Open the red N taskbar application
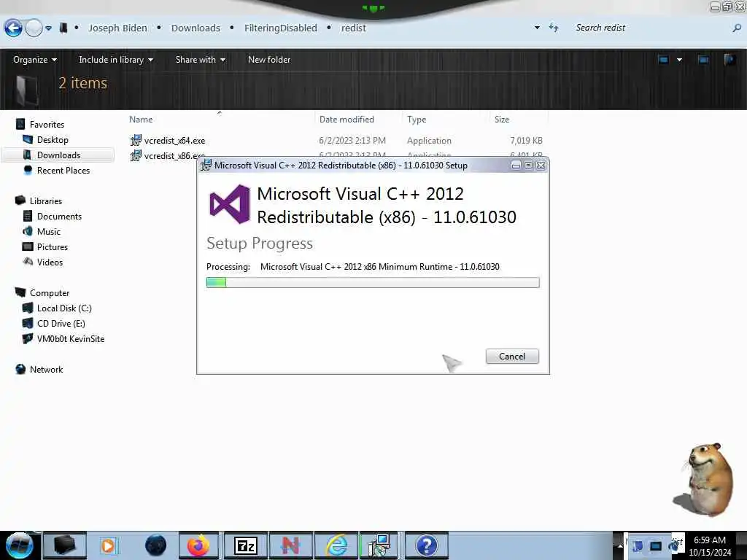747x560 pixels. (x=290, y=545)
